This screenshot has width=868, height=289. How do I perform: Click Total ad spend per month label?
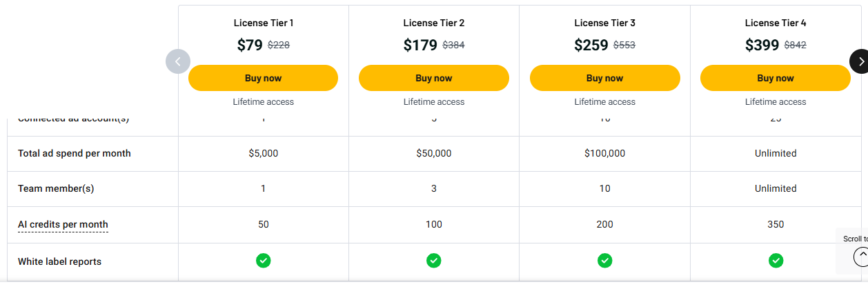[74, 153]
